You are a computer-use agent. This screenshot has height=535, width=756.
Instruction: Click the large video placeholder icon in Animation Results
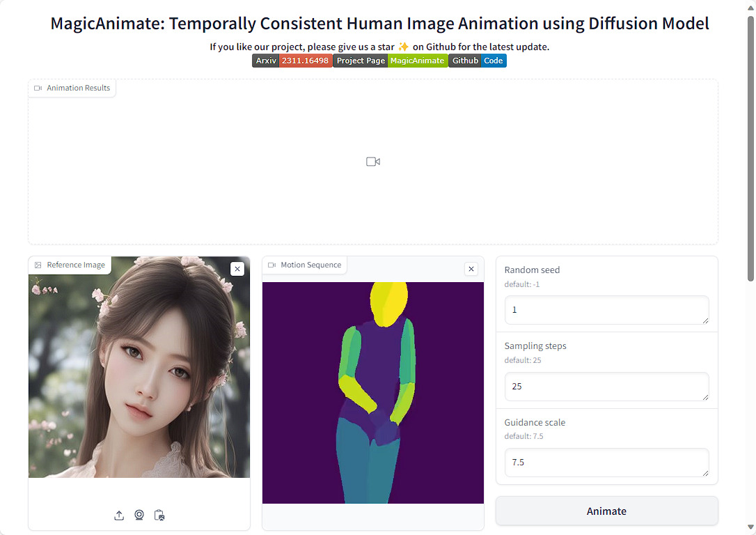coord(373,161)
